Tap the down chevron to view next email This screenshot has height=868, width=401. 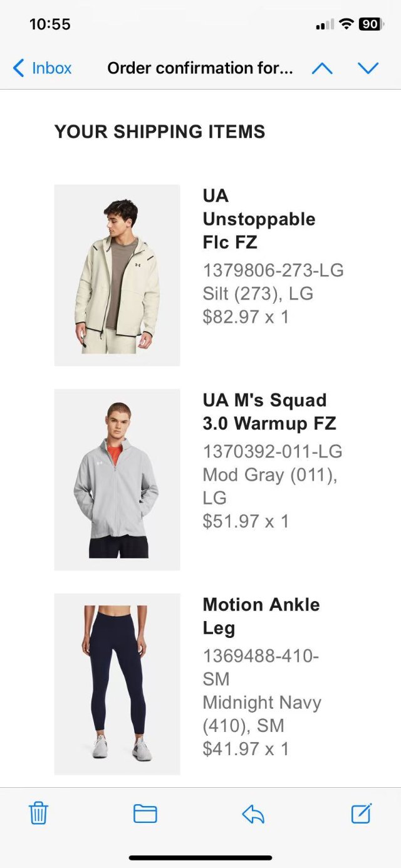(368, 68)
